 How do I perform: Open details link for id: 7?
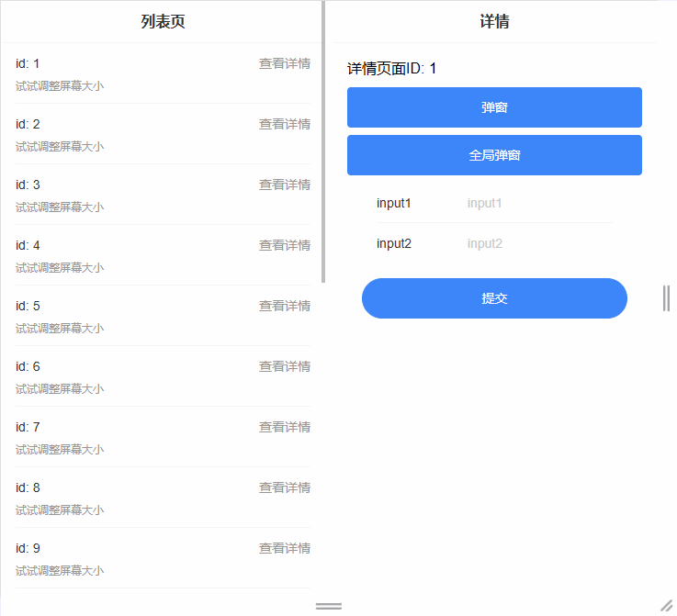(x=285, y=427)
